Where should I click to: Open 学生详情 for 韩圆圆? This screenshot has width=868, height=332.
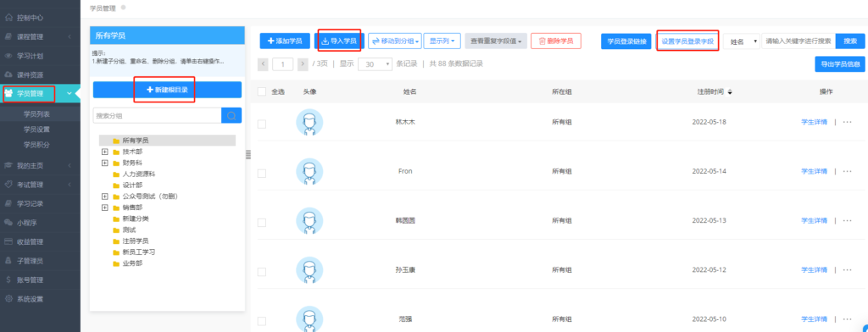[x=815, y=221]
